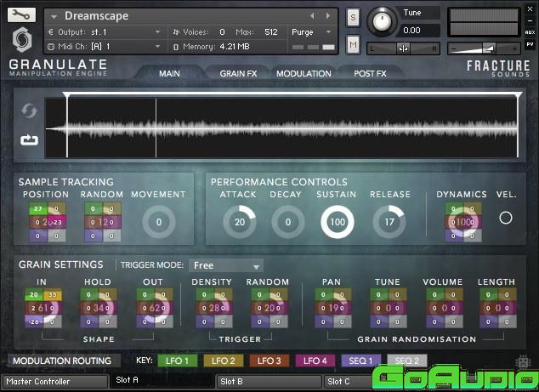Toggle the Mute M button
This screenshot has width=539, height=392.
353,45
